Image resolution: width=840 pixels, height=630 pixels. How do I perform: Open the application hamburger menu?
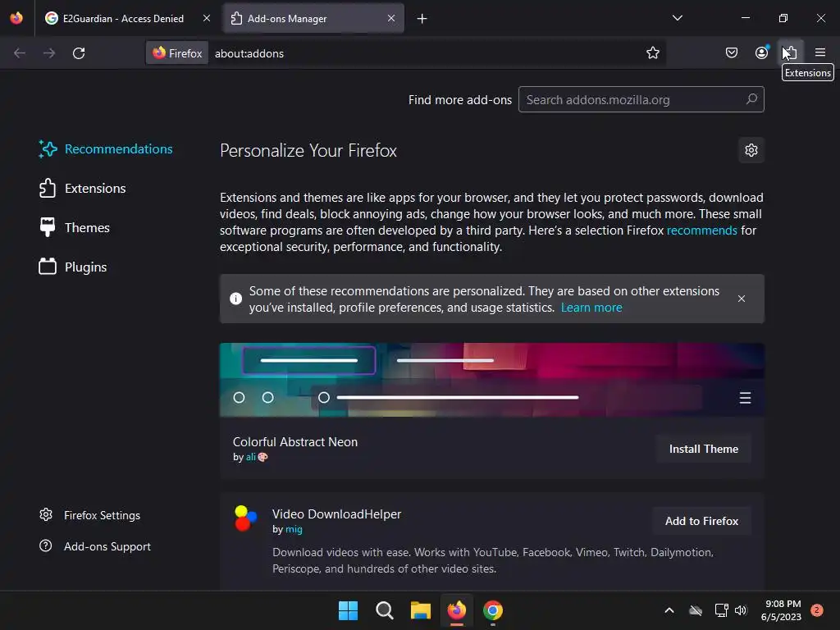819,53
